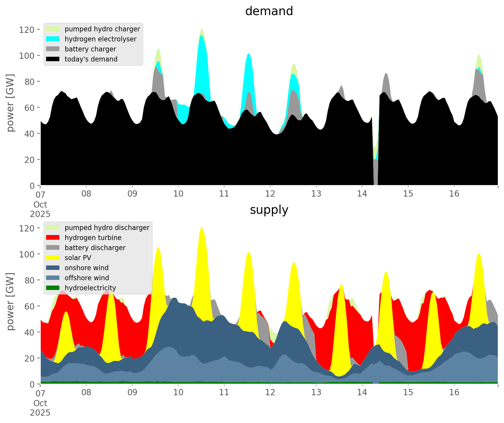
Task: Click the "supply" chart title
Action: click(269, 210)
